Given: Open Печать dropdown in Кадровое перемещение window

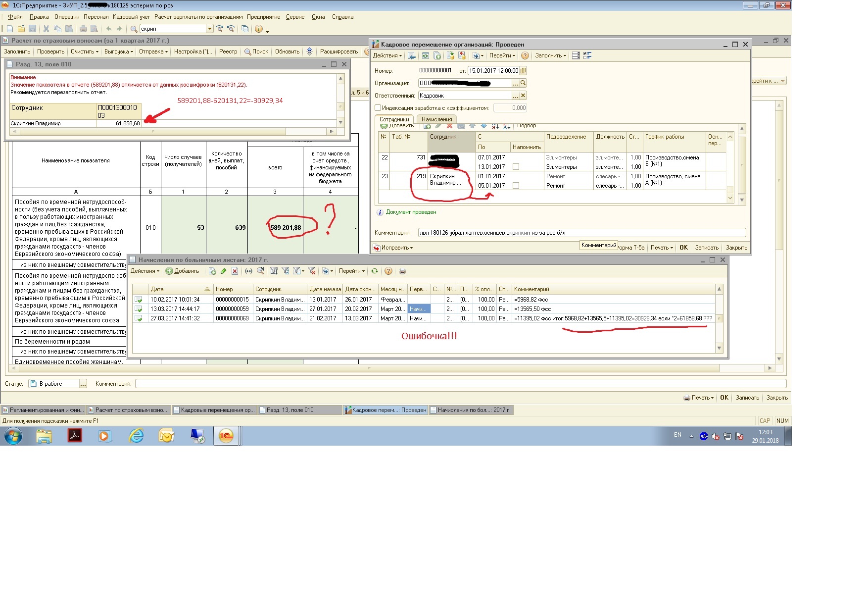Looking at the screenshot, I should (662, 248).
